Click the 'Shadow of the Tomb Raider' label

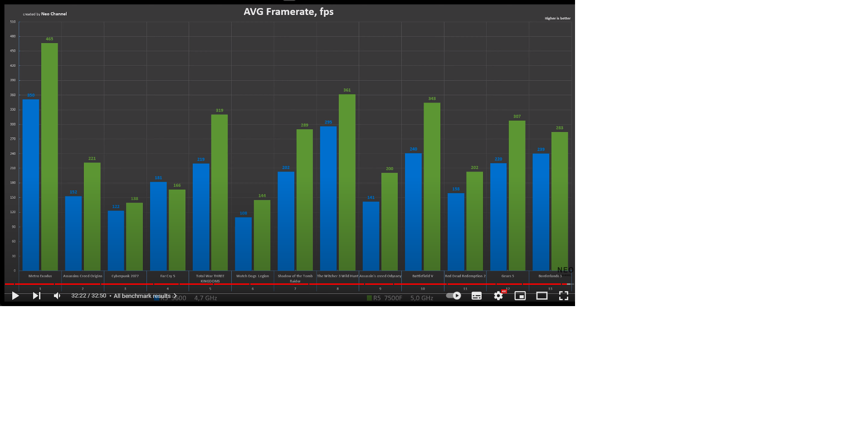click(x=295, y=278)
